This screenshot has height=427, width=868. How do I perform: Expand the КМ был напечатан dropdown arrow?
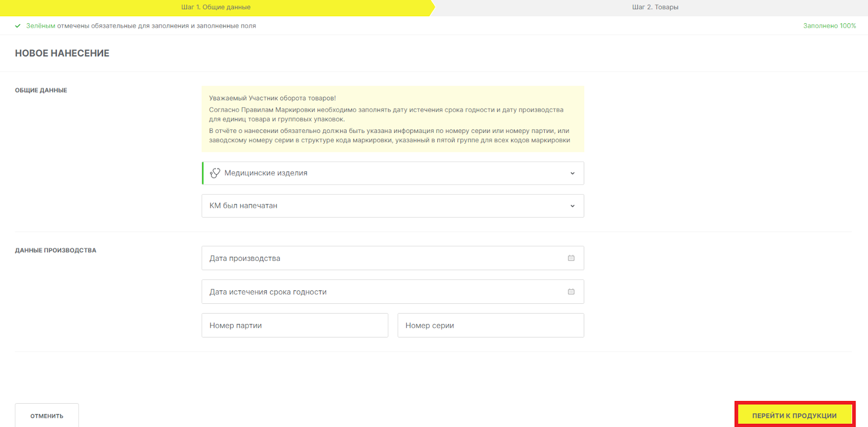[572, 206]
